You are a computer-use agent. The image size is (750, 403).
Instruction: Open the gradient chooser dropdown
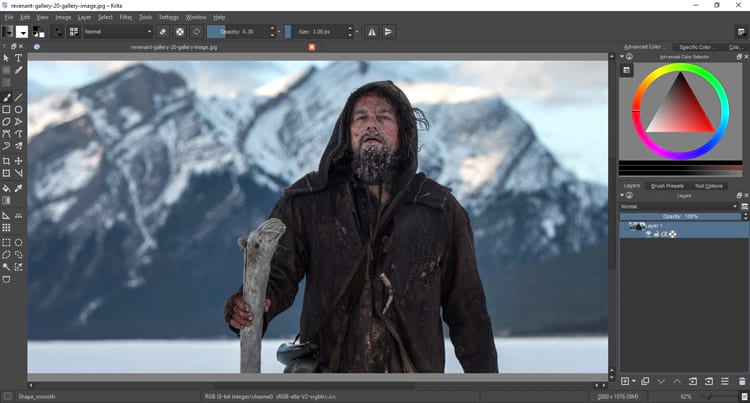pos(7,32)
